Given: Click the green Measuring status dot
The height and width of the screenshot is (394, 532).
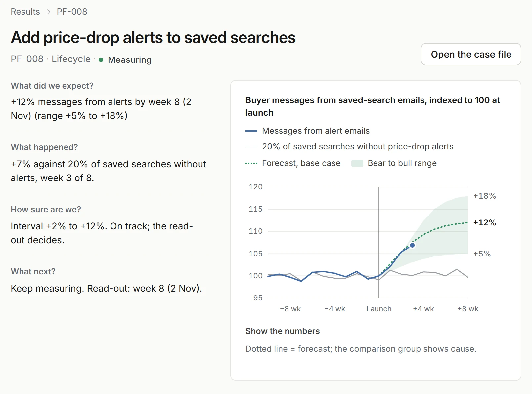Looking at the screenshot, I should pos(101,60).
